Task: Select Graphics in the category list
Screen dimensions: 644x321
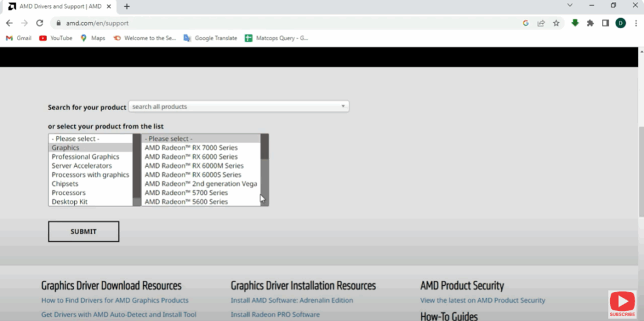Action: [91, 148]
